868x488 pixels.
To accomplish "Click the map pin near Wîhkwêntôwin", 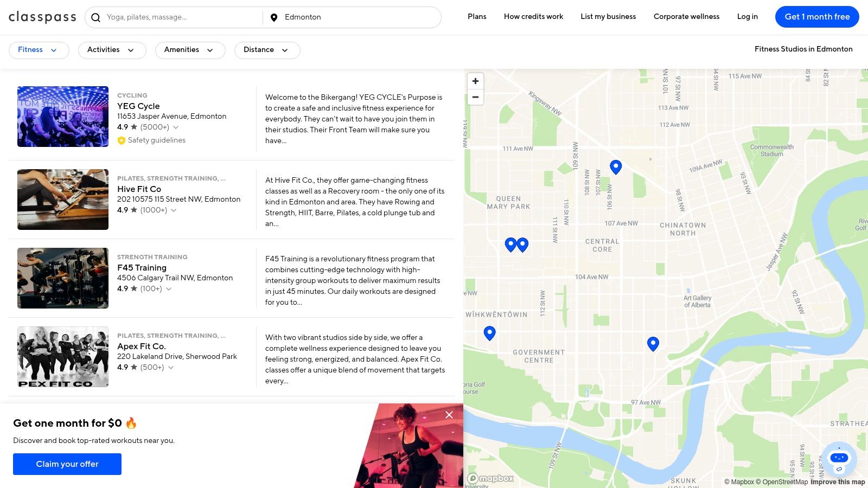I will coord(489,333).
